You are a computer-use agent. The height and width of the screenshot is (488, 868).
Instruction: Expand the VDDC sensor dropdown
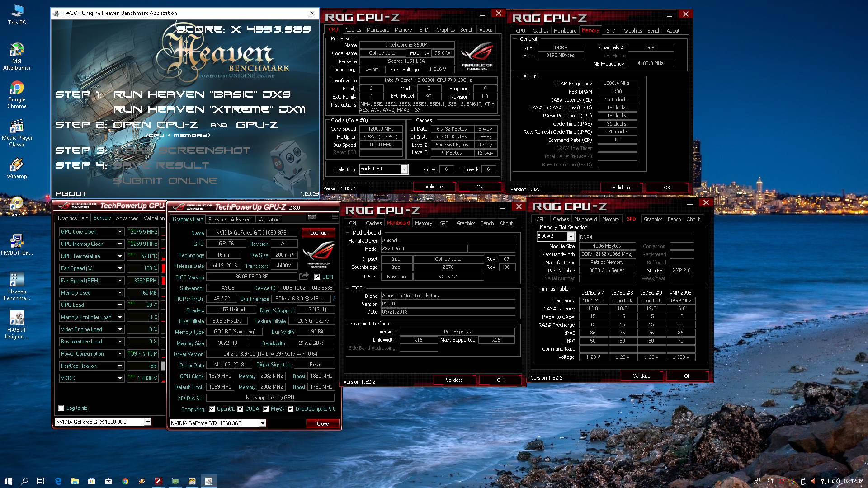[x=120, y=378]
